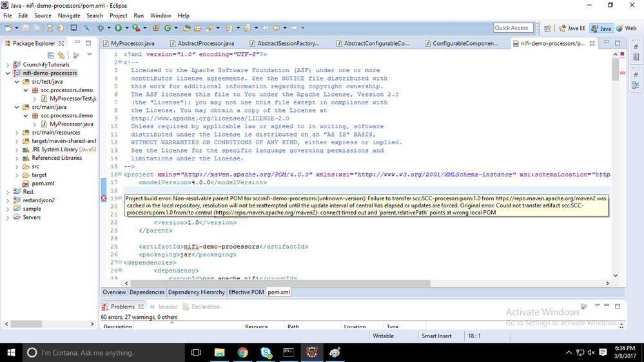Screen dimensions: 644x362
Task: Click the Open Console monitor toolbar icon
Action: (x=73, y=28)
